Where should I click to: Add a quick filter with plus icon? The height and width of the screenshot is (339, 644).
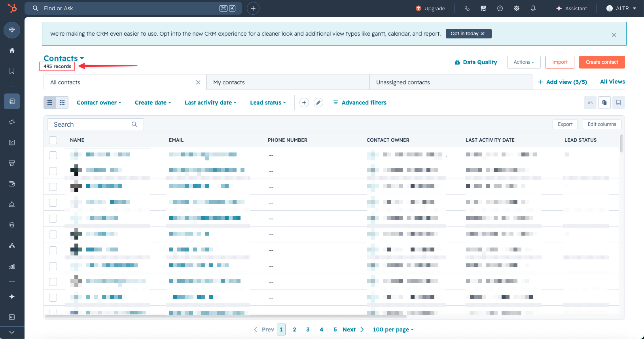pyautogui.click(x=304, y=103)
